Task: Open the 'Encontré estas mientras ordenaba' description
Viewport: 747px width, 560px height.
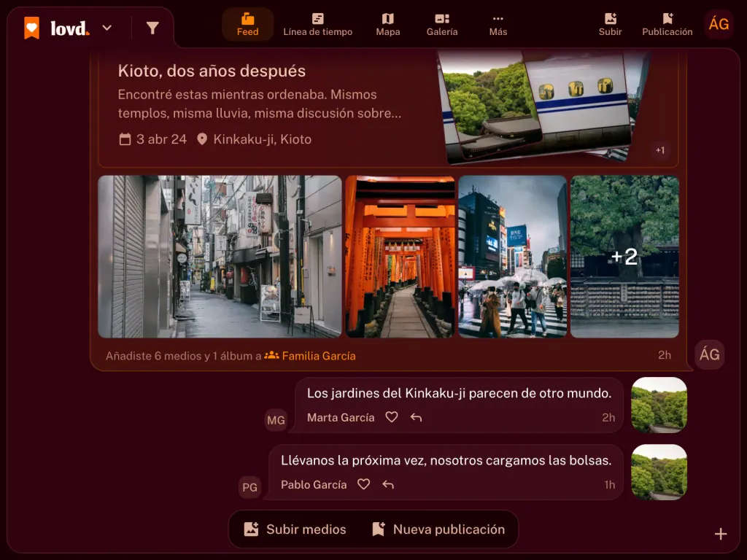Action: point(260,104)
